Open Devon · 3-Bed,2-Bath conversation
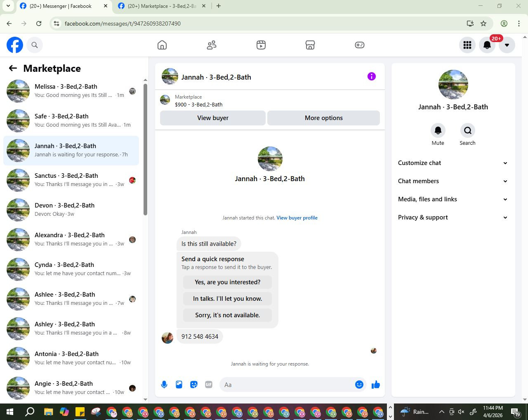This screenshot has width=528, height=420. [71, 210]
